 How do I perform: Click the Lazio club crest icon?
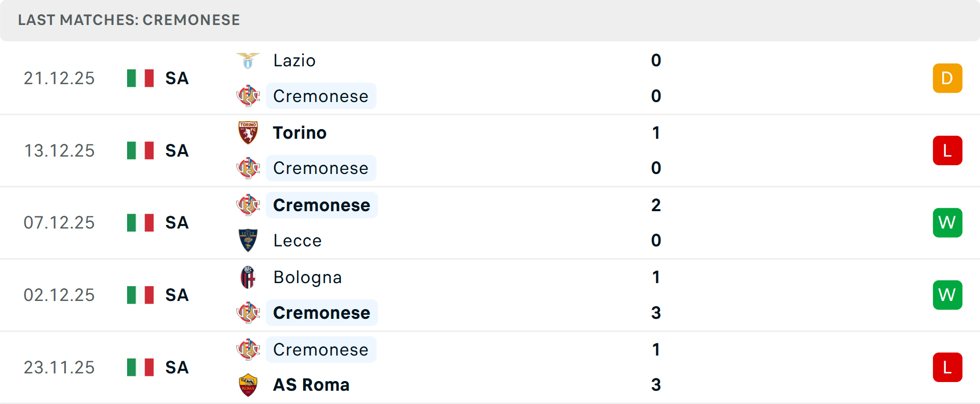248,61
